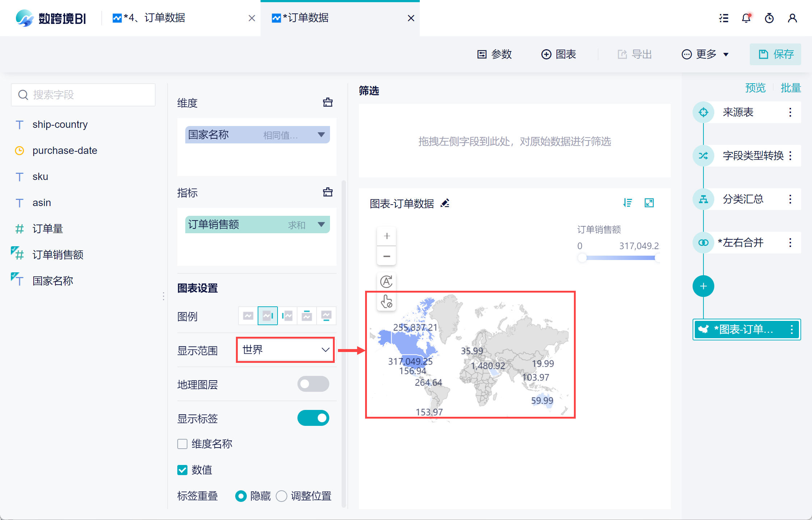Click the 保存 button

(775, 54)
